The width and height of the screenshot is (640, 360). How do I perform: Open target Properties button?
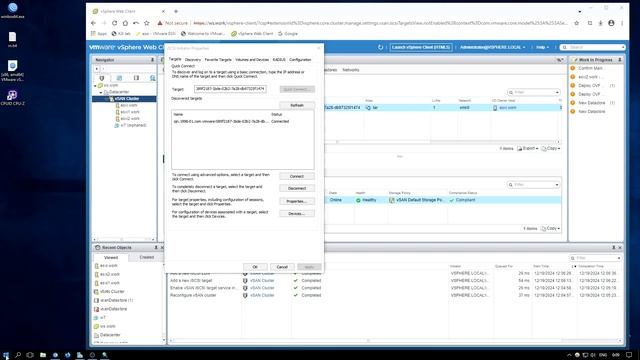[297, 201]
